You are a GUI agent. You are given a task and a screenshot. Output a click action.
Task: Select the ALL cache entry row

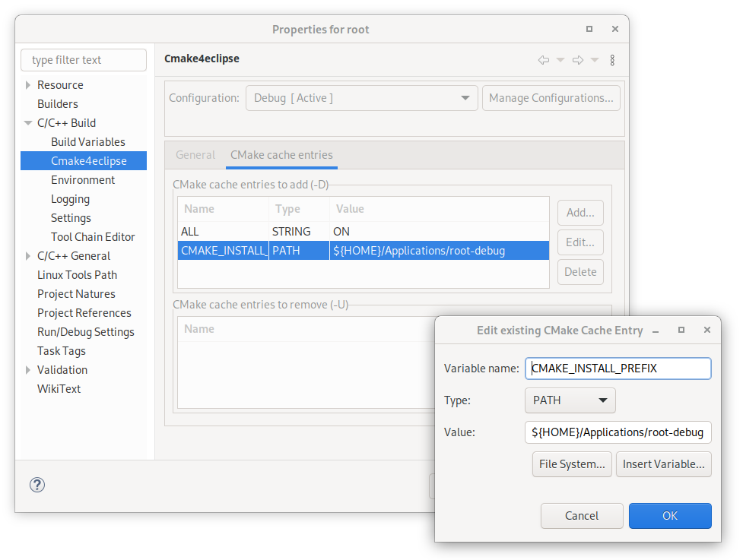[x=364, y=232]
